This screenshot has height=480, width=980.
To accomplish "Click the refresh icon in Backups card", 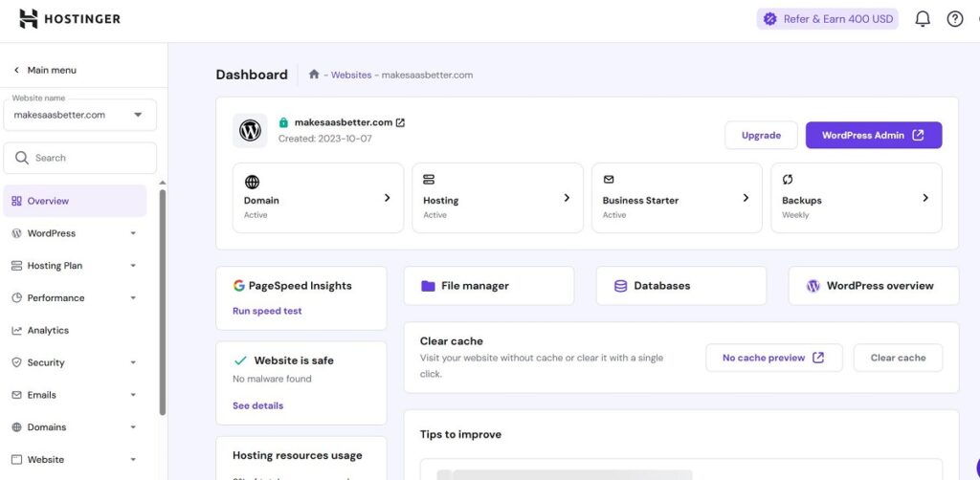I will [x=788, y=180].
